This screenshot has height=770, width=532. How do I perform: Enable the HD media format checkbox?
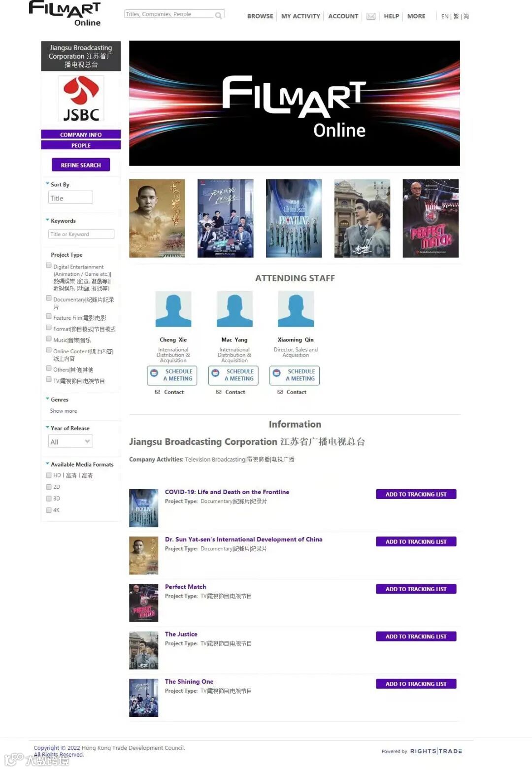[x=49, y=475]
